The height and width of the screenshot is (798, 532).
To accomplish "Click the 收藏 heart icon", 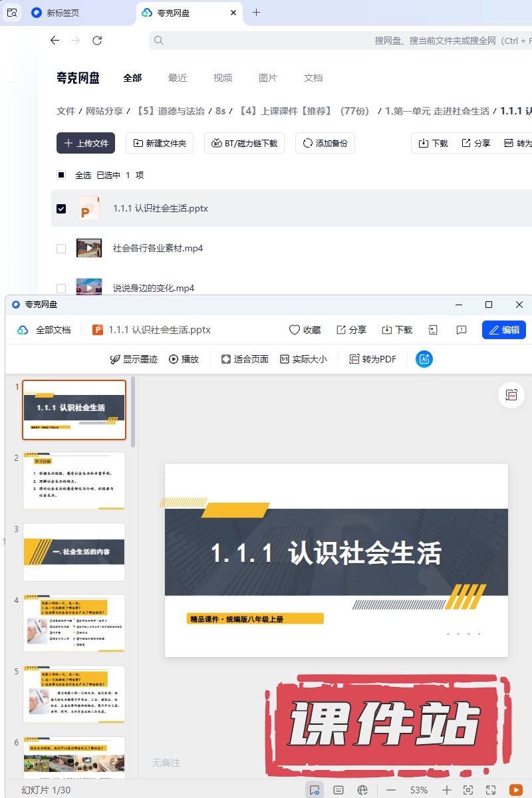I will point(294,330).
